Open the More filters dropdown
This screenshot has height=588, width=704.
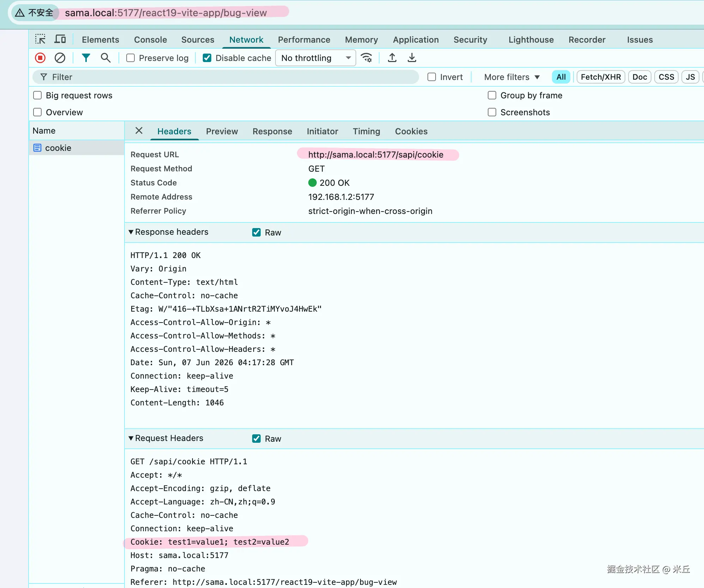click(512, 77)
